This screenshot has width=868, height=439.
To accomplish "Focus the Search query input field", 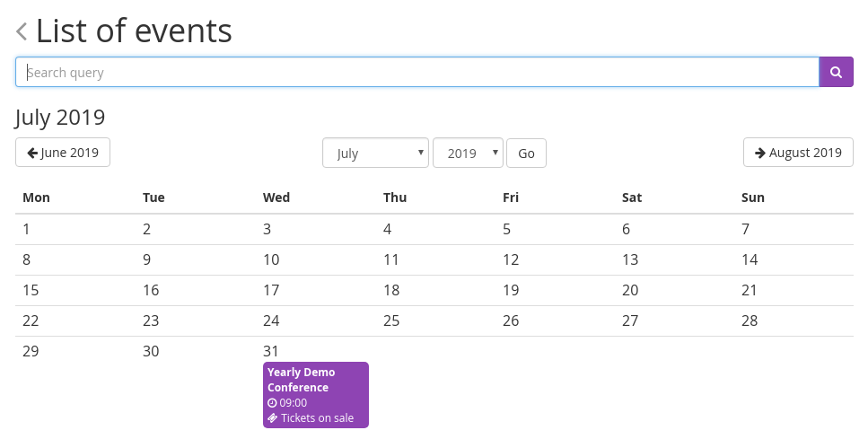I will click(x=417, y=72).
